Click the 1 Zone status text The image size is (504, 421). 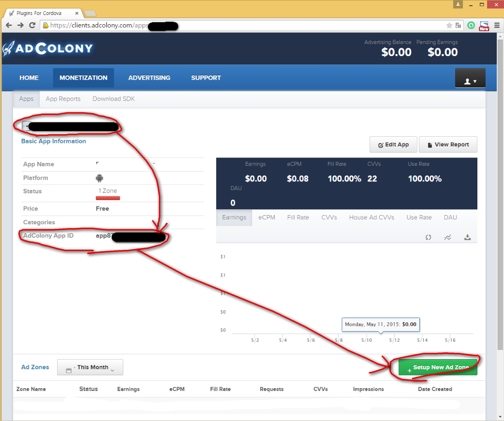[x=108, y=191]
